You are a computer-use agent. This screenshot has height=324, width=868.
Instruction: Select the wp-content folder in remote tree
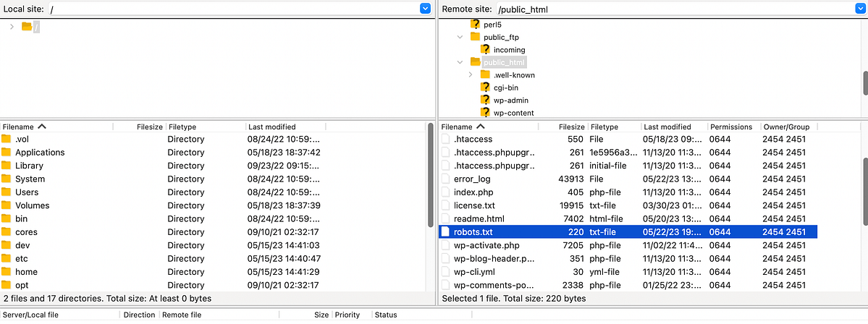point(513,113)
